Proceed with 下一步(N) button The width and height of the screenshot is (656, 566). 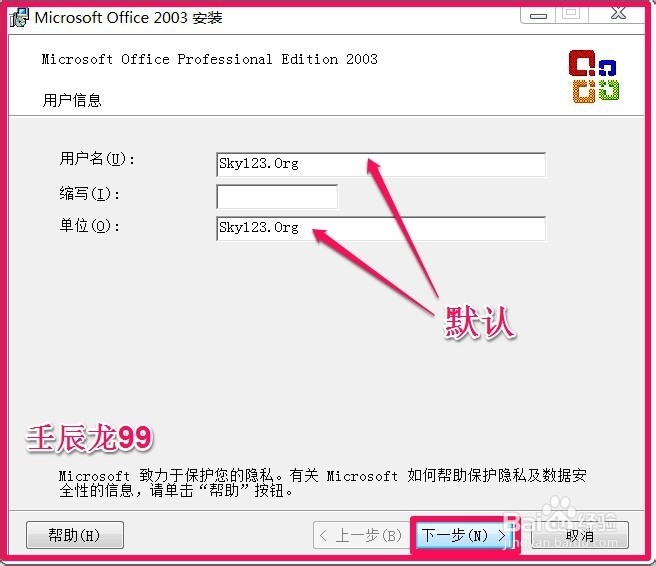tap(464, 535)
